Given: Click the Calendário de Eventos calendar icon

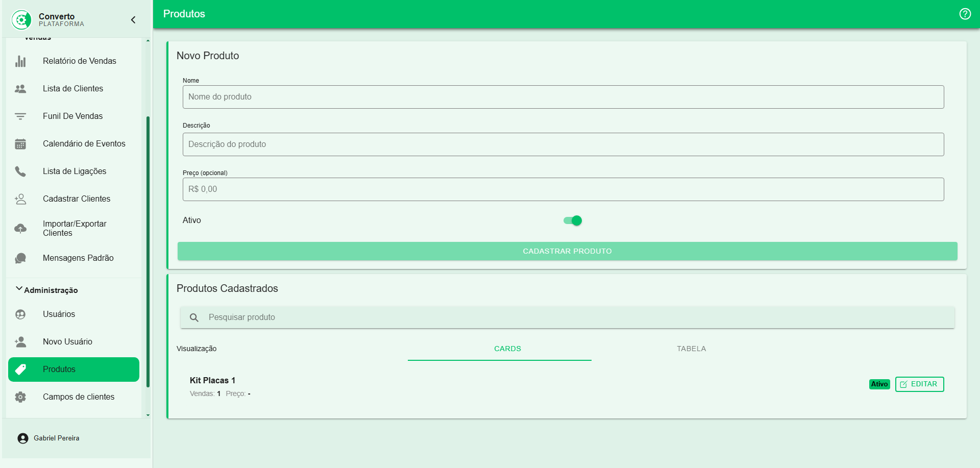Looking at the screenshot, I should pos(20,144).
